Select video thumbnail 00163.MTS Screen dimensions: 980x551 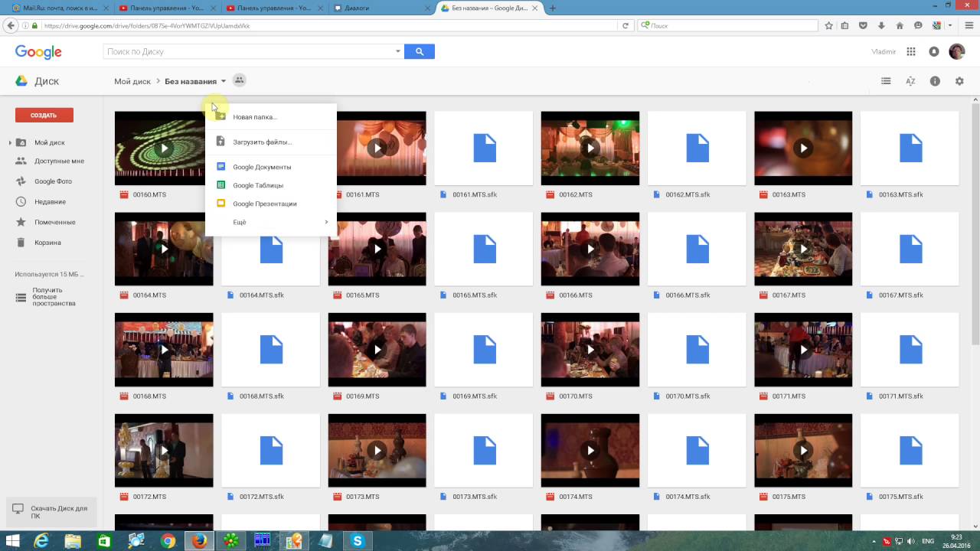pos(803,148)
